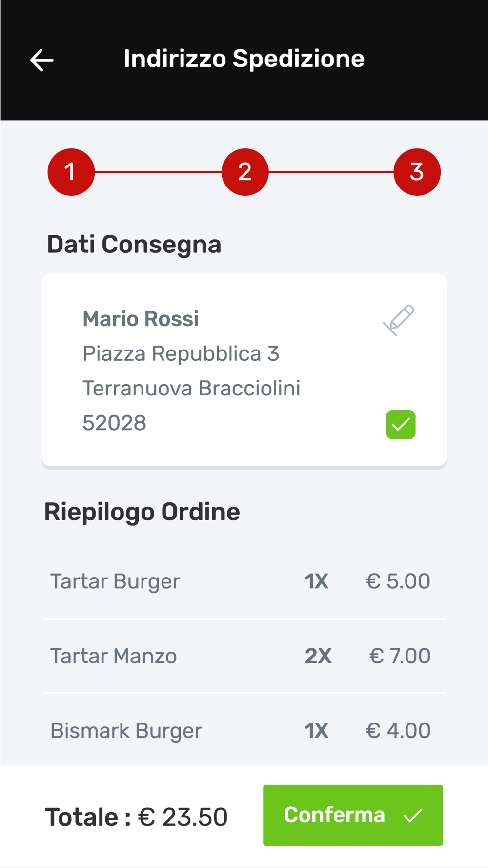Toggle the green address selection checkbox

click(401, 425)
